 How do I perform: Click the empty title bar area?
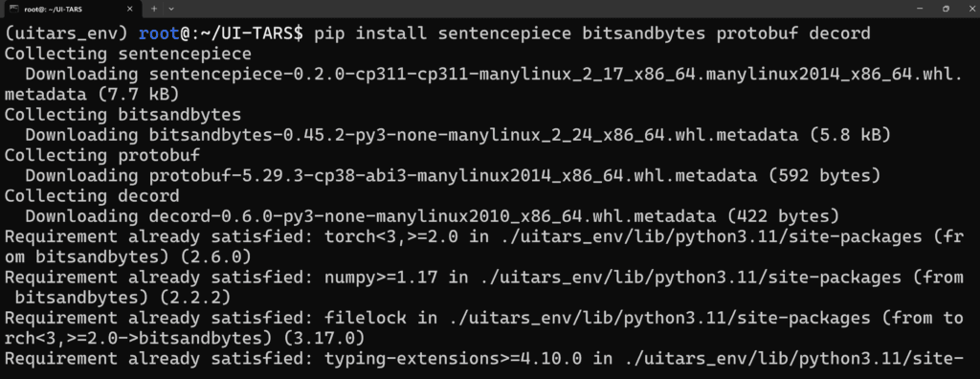click(538, 9)
